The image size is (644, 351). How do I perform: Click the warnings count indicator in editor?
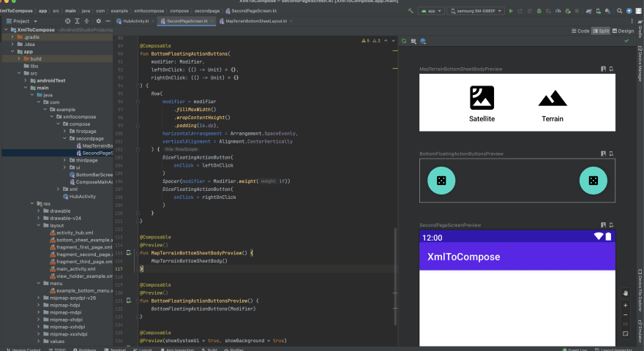(x=371, y=41)
